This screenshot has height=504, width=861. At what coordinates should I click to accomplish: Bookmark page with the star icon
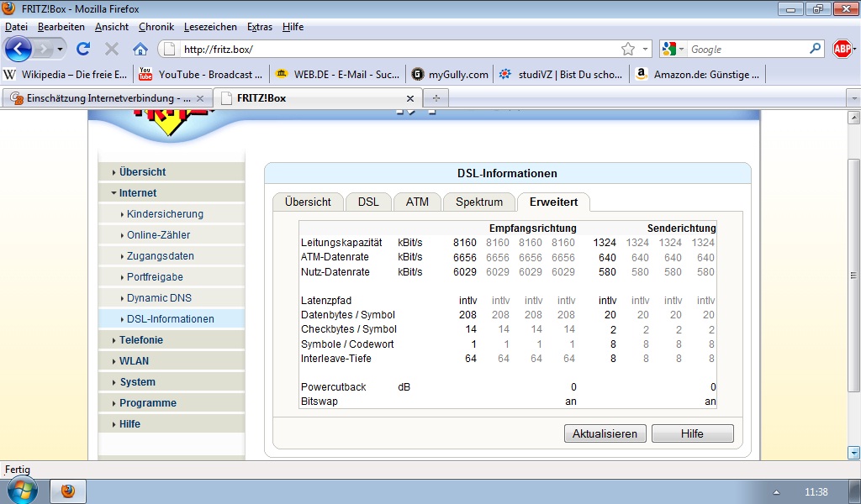click(628, 50)
